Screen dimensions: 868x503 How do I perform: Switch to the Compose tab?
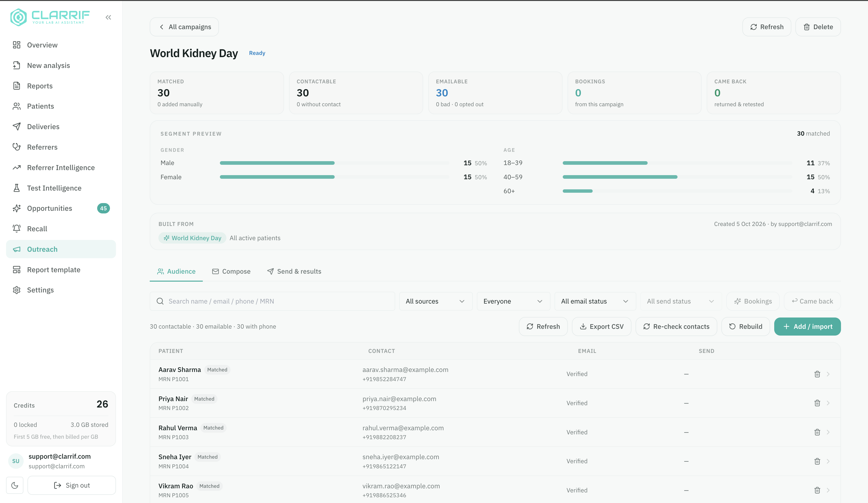231,271
